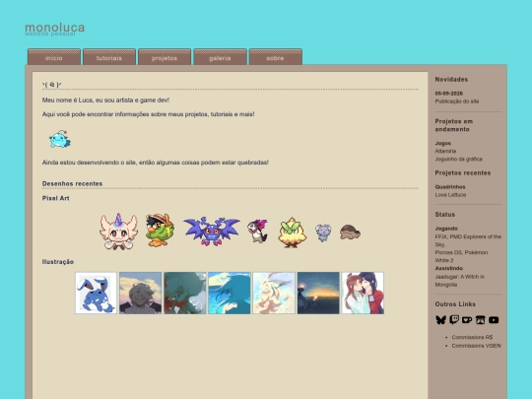
Task: Click the brown turtle pixel art
Action: (x=350, y=233)
